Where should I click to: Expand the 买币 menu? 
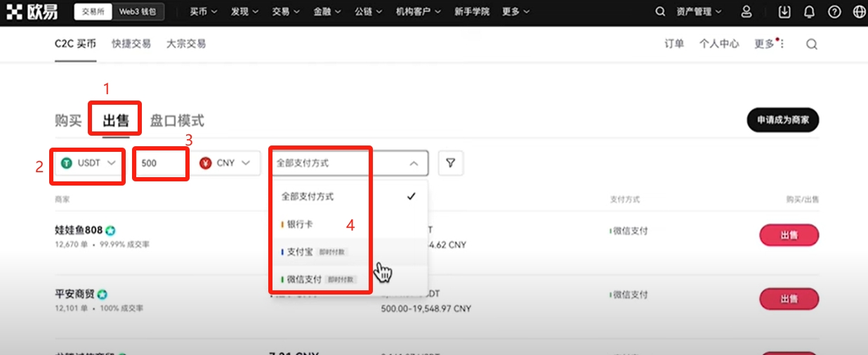[x=204, y=12]
